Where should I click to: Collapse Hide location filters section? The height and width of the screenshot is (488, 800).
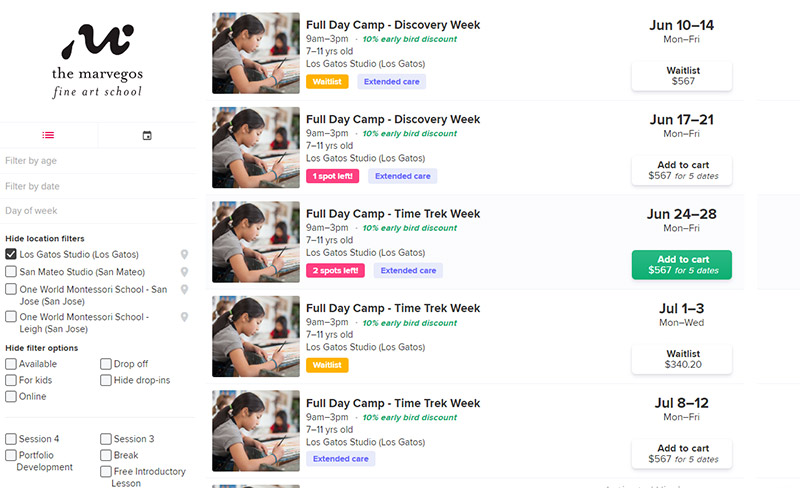[45, 238]
